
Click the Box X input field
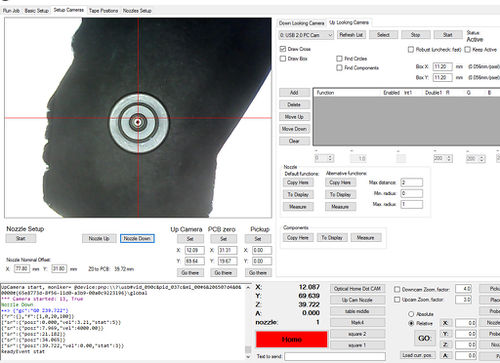click(442, 67)
